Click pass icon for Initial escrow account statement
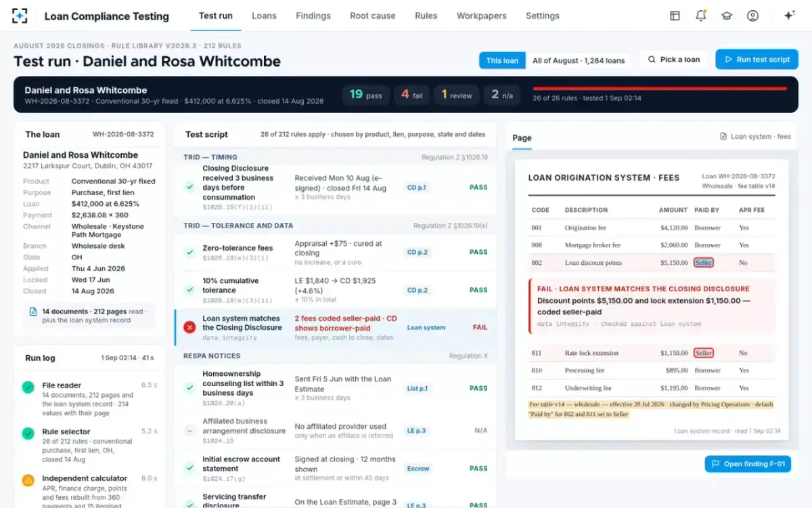 (x=189, y=468)
